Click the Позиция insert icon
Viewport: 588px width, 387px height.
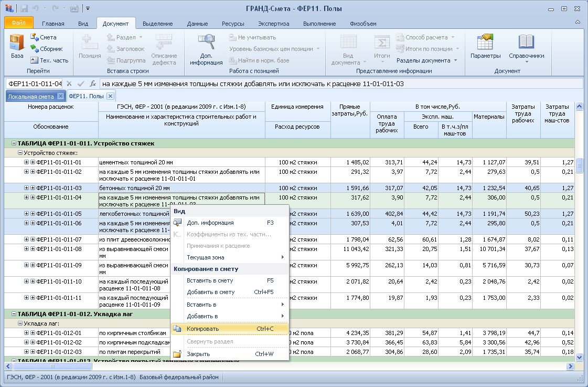[x=90, y=47]
